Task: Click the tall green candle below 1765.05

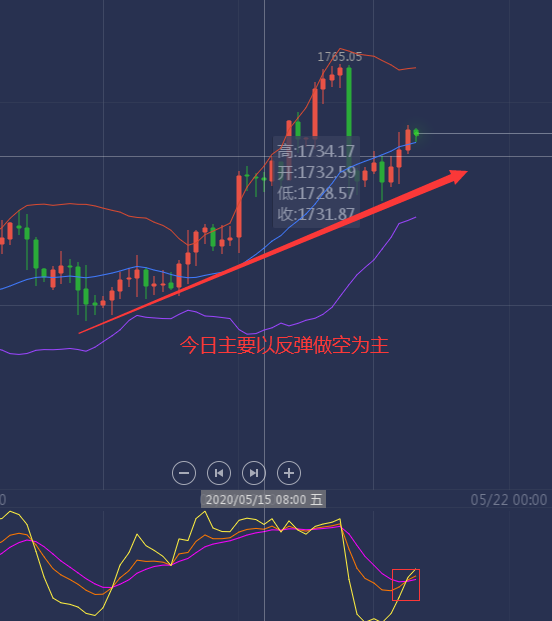Action: coord(349,119)
